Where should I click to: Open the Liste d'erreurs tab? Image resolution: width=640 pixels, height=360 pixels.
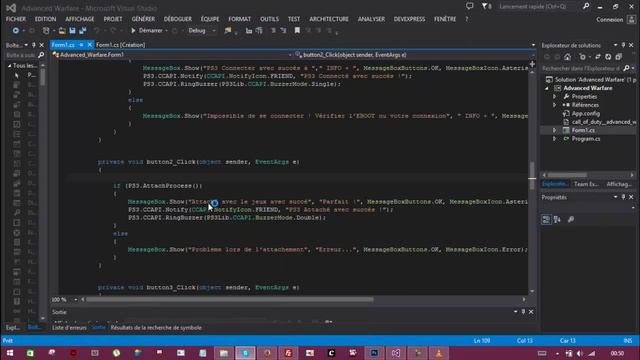69,328
